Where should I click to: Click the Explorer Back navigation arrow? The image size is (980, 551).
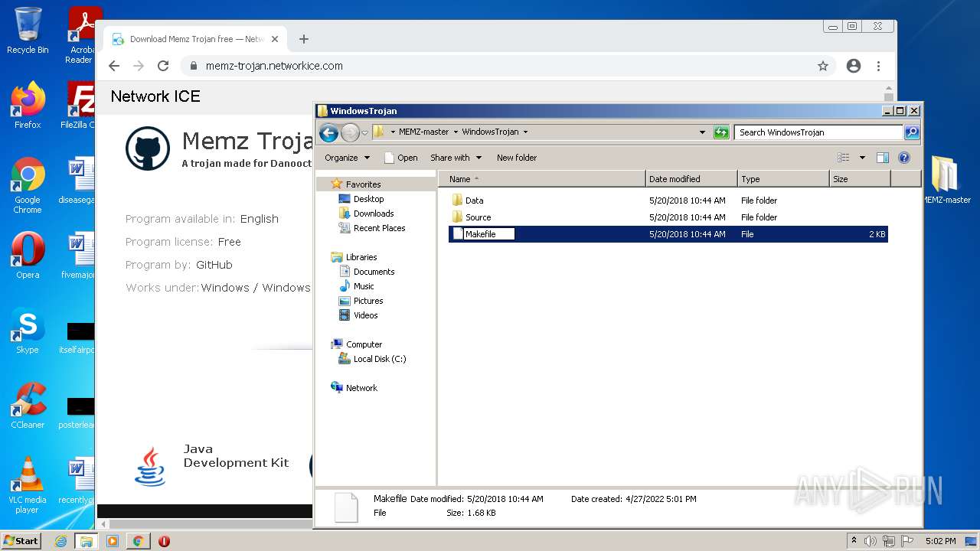328,132
